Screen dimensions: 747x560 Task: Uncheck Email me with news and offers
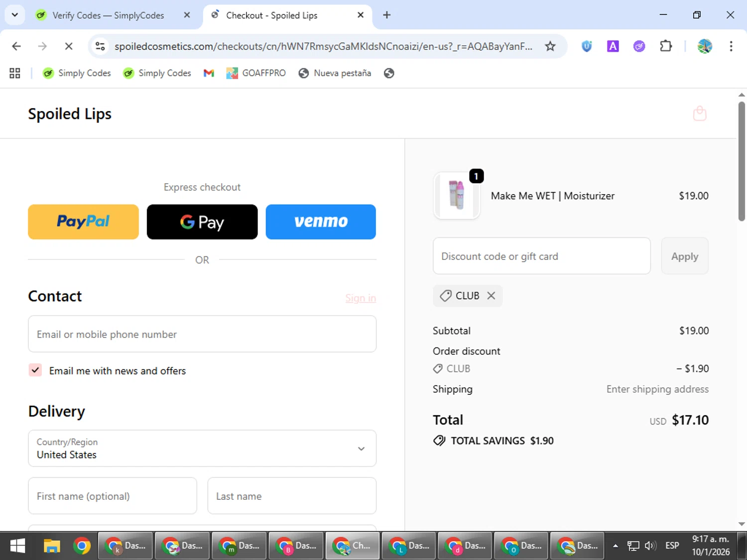(x=35, y=370)
